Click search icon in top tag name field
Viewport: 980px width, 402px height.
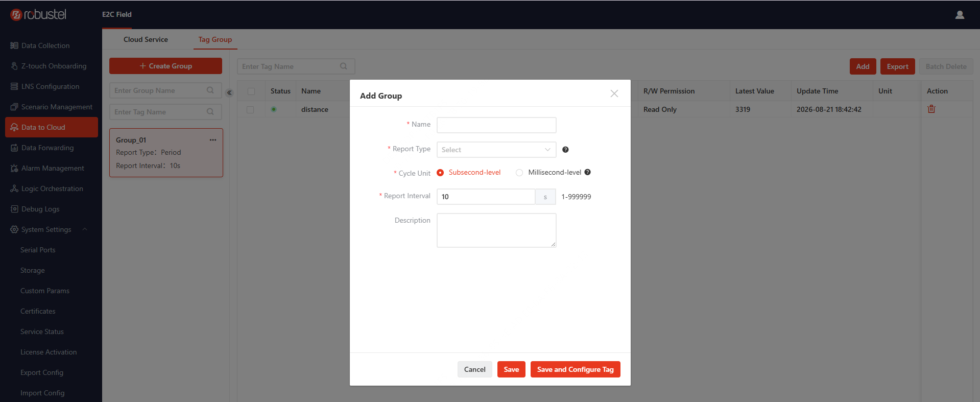[344, 66]
